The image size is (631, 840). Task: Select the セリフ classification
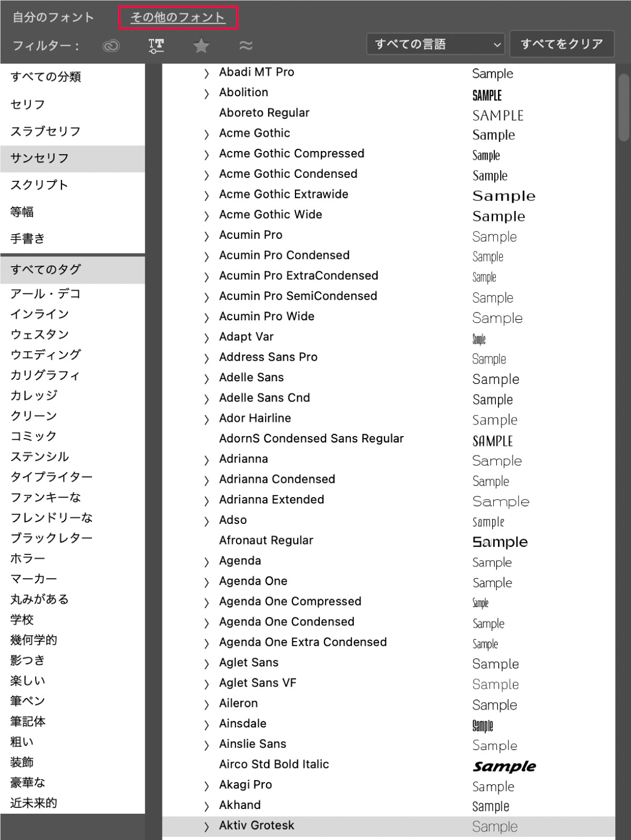[28, 104]
